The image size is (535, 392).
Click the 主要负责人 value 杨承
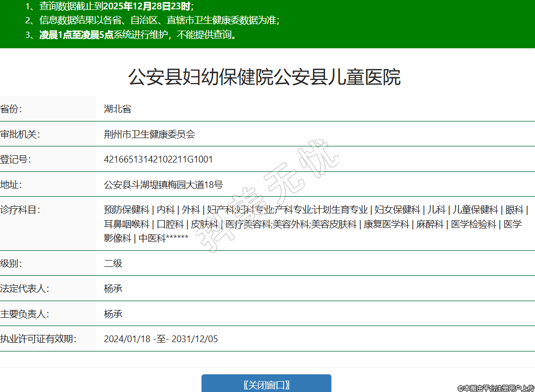(113, 314)
